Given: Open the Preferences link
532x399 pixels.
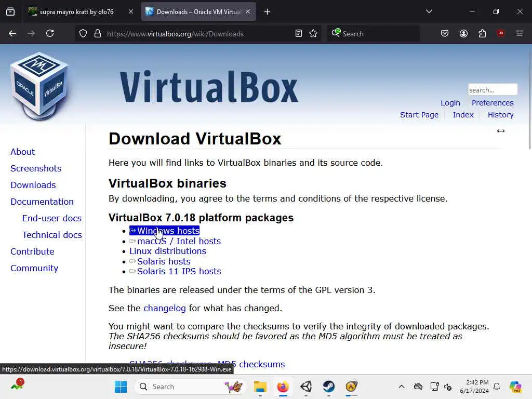Looking at the screenshot, I should click(493, 103).
